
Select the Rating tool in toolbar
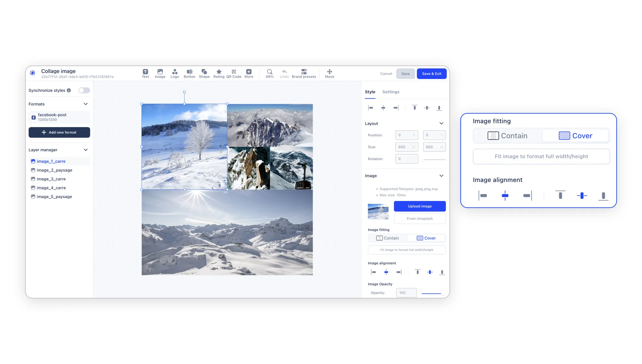point(218,74)
